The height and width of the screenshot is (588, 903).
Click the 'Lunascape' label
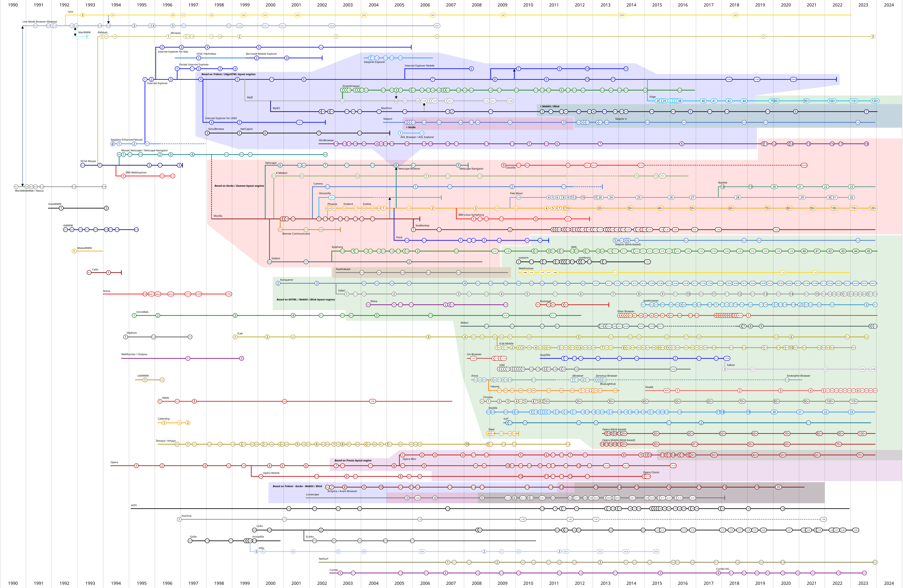pos(312,494)
